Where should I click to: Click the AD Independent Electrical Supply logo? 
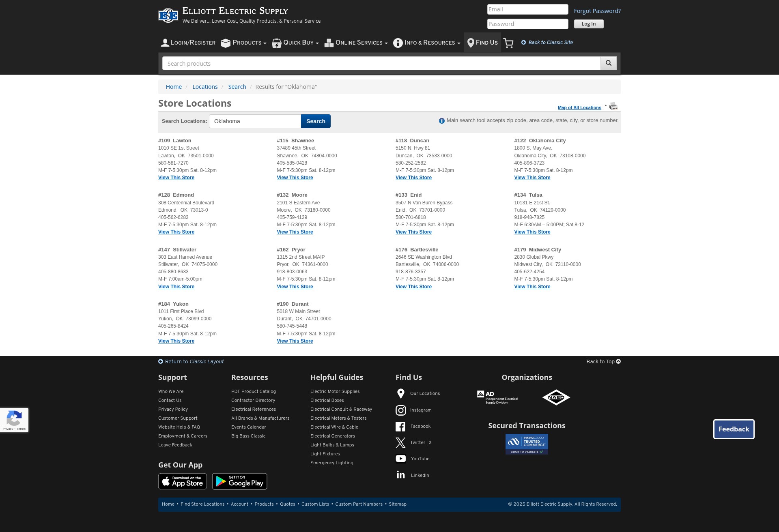click(x=498, y=397)
